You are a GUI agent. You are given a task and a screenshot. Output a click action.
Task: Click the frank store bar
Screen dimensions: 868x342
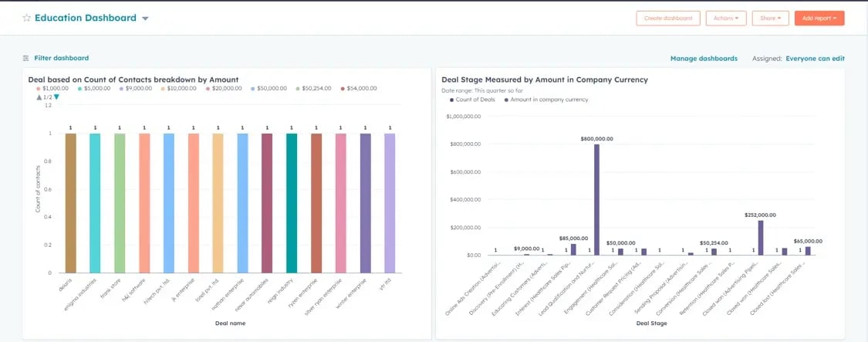coord(120,203)
